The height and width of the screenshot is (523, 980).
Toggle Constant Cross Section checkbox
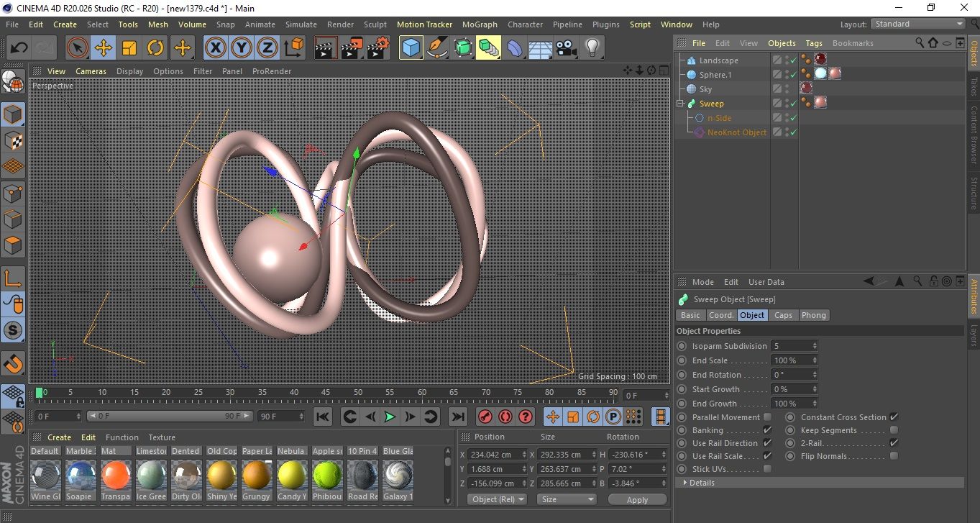click(x=894, y=417)
